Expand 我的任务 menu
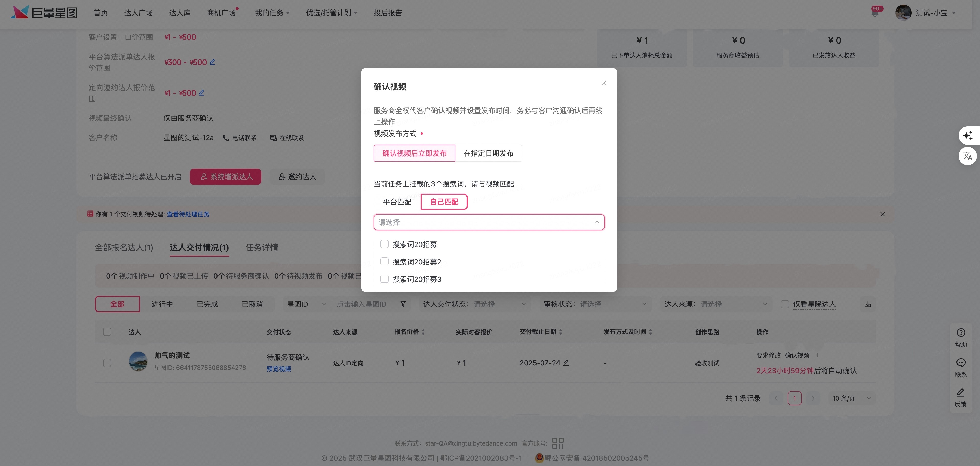 (x=272, y=13)
